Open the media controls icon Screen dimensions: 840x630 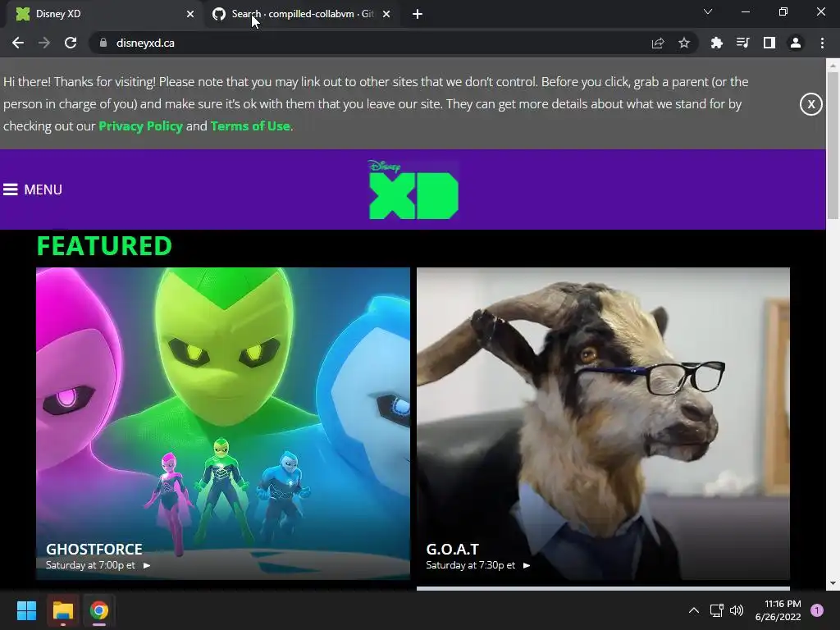coord(742,43)
